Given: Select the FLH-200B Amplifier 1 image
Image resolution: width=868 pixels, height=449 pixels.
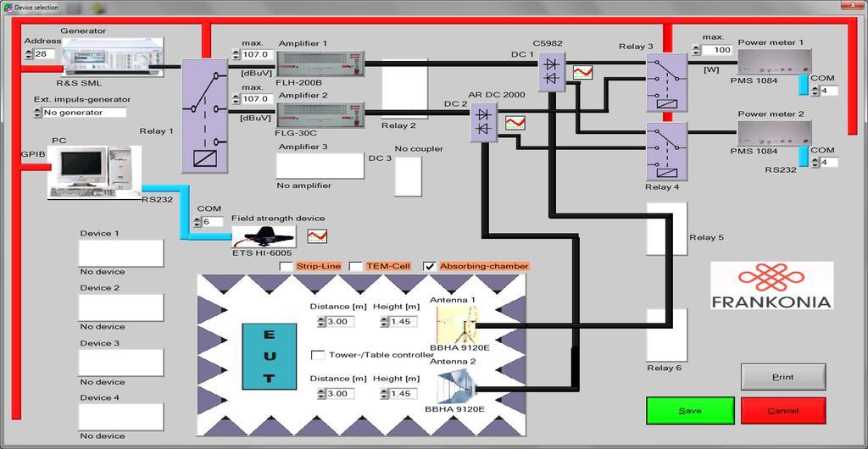Looking at the screenshot, I should (320, 64).
